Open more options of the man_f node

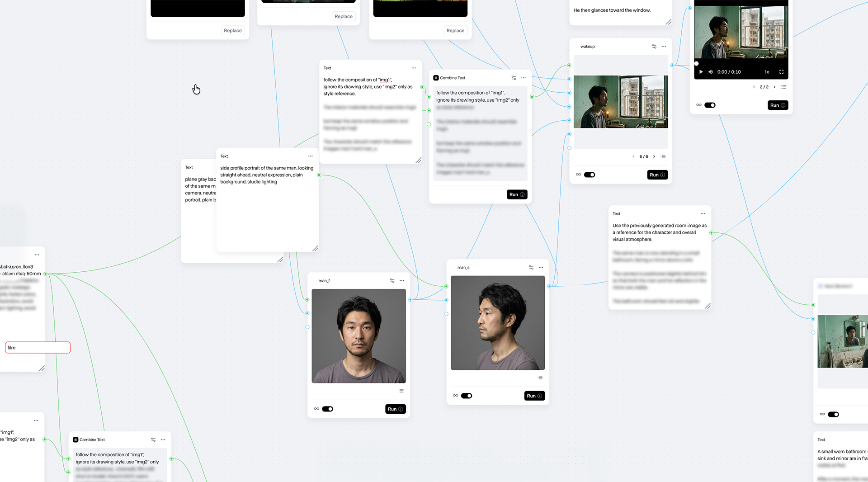(x=402, y=281)
